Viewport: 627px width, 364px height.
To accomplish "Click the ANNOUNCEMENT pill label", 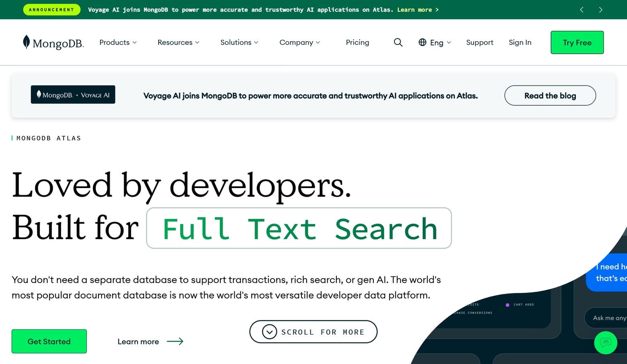I will coord(51,10).
